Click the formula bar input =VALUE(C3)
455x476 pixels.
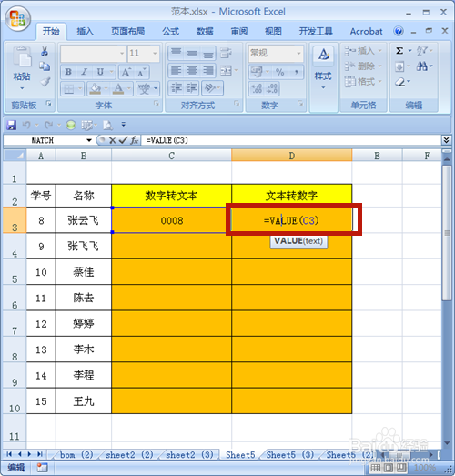pos(291,140)
